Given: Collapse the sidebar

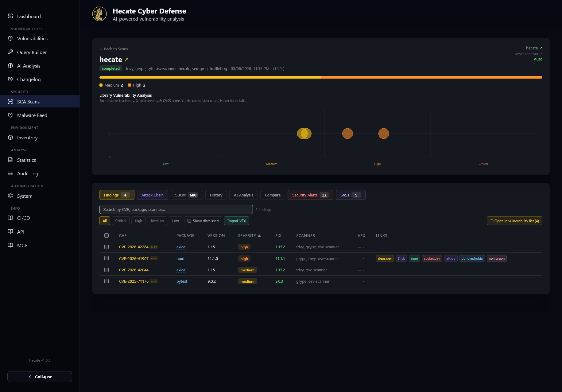Looking at the screenshot, I should [x=40, y=377].
